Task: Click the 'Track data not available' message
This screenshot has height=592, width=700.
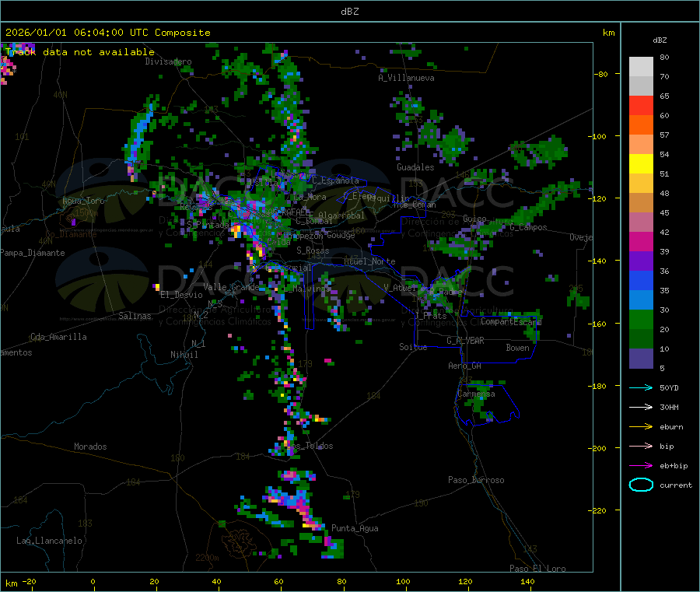Action: [x=80, y=52]
